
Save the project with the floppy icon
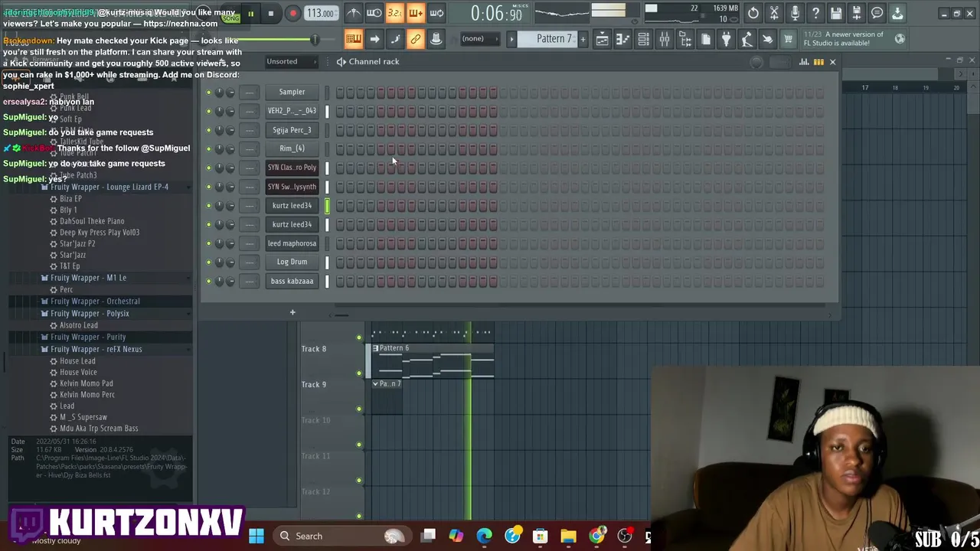pyautogui.click(x=836, y=13)
